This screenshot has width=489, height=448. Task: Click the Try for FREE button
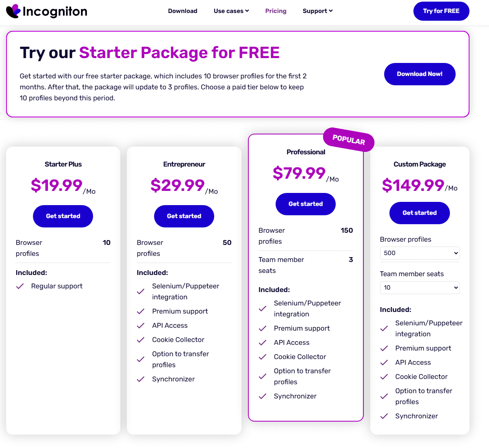tap(441, 11)
